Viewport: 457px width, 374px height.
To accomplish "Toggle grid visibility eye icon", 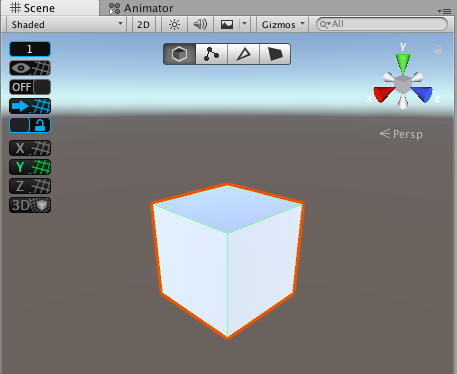I will click(30, 68).
